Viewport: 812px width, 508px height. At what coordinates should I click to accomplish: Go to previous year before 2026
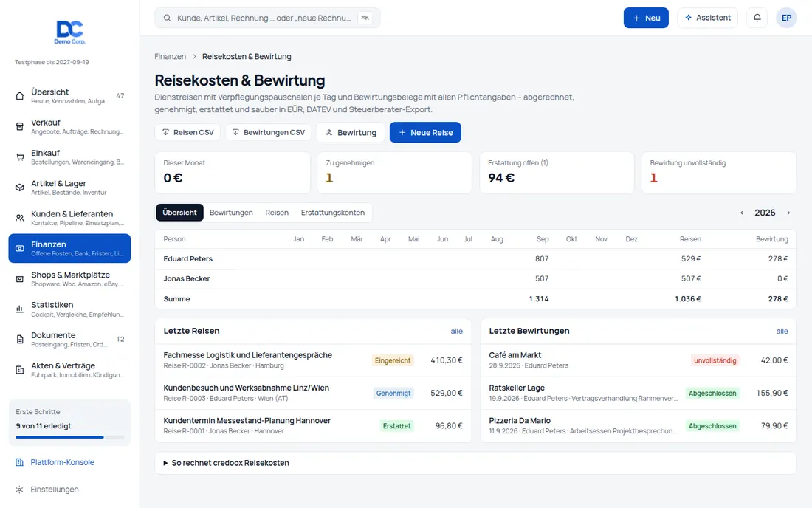click(742, 213)
